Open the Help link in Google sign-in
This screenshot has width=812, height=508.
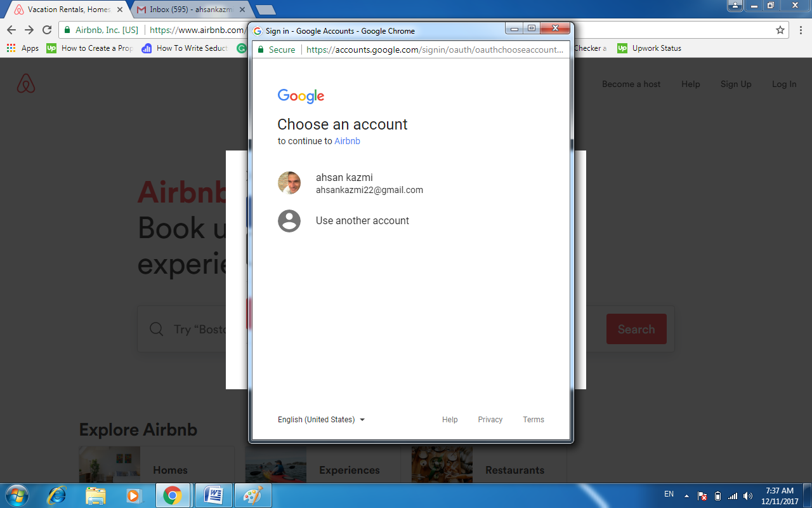coord(450,420)
